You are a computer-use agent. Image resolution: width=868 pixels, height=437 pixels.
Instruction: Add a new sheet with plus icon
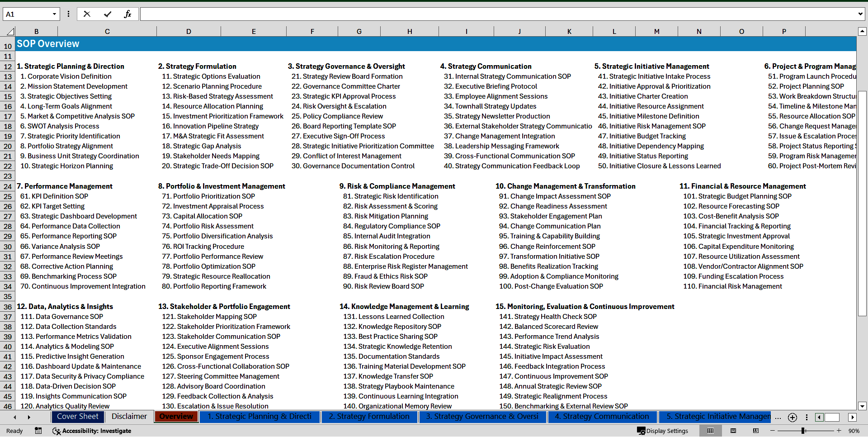point(793,417)
